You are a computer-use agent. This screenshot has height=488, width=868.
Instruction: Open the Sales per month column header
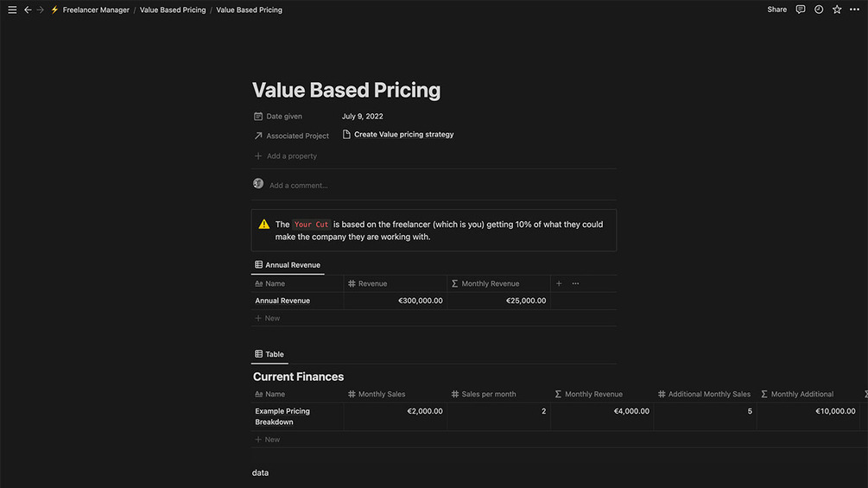488,394
